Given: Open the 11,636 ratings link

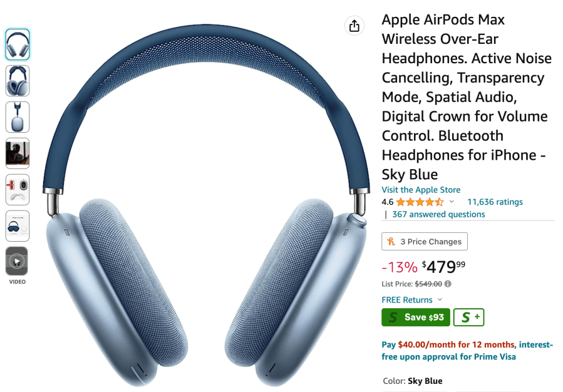Looking at the screenshot, I should [495, 202].
